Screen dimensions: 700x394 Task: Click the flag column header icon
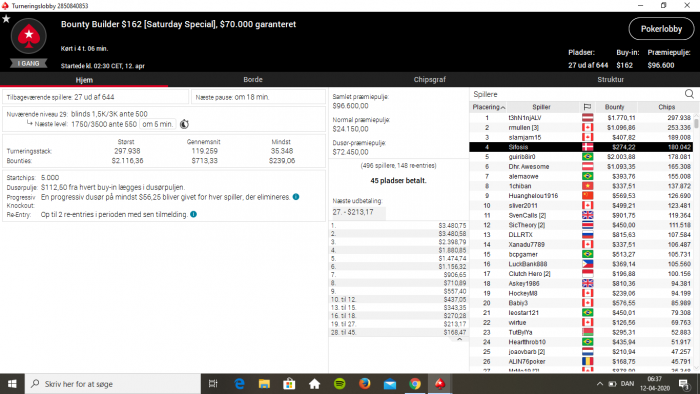(x=587, y=107)
